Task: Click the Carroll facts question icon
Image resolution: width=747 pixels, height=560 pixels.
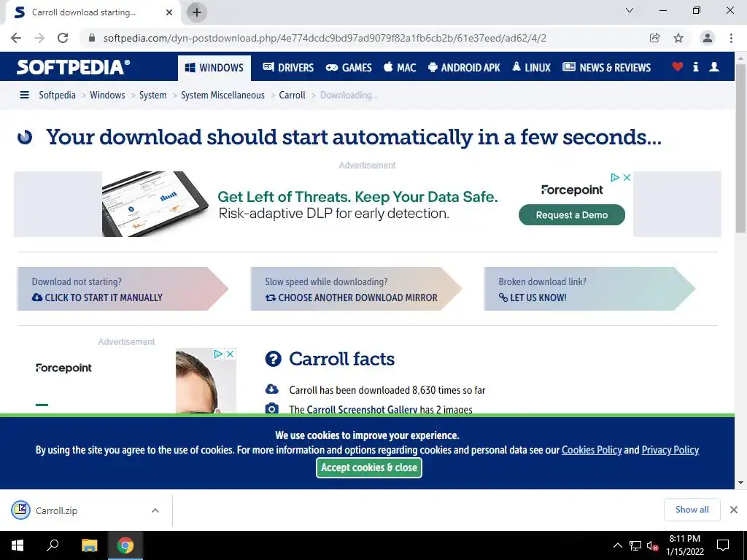Action: click(x=273, y=359)
